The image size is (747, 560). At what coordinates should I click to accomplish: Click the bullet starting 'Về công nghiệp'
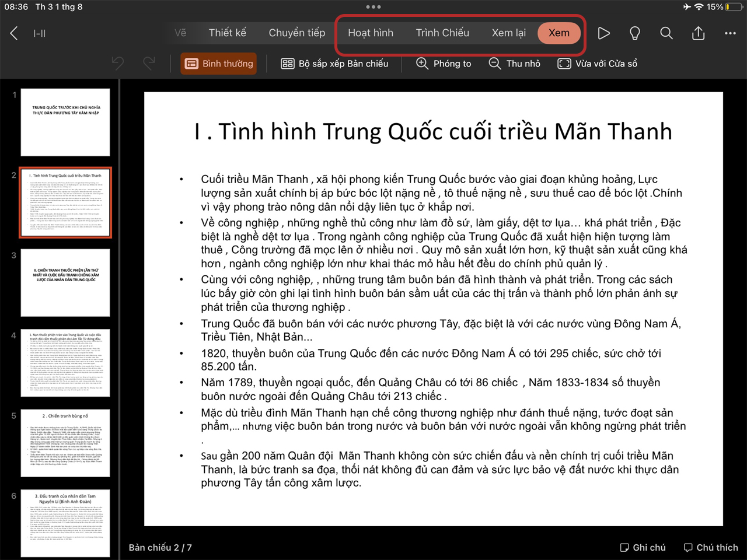pyautogui.click(x=444, y=243)
